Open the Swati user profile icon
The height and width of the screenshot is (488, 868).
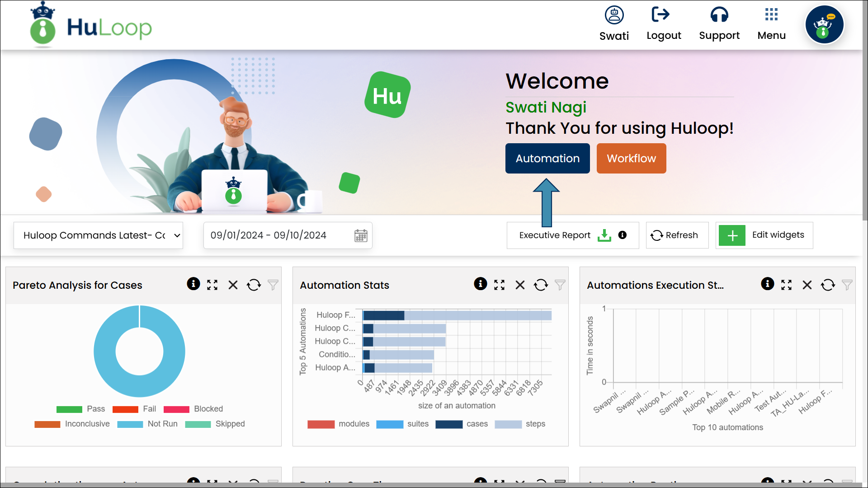614,15
